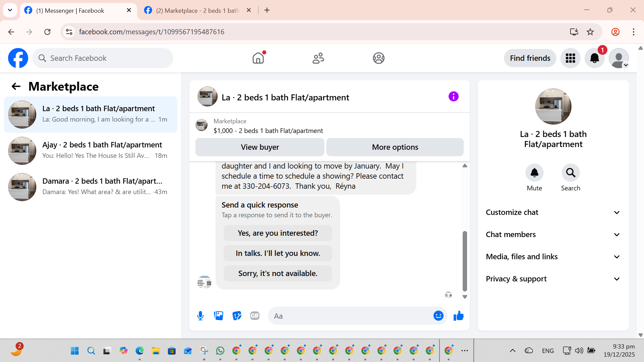The width and height of the screenshot is (644, 362).
Task: Record a voice clip with microphone
Action: 200,316
